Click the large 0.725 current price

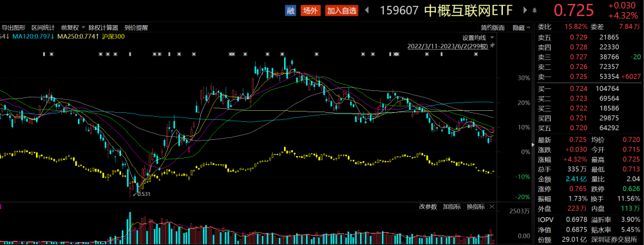574,11
